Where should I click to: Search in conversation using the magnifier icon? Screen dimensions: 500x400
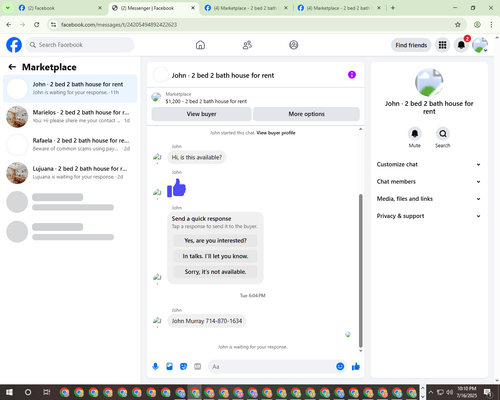[x=443, y=134]
